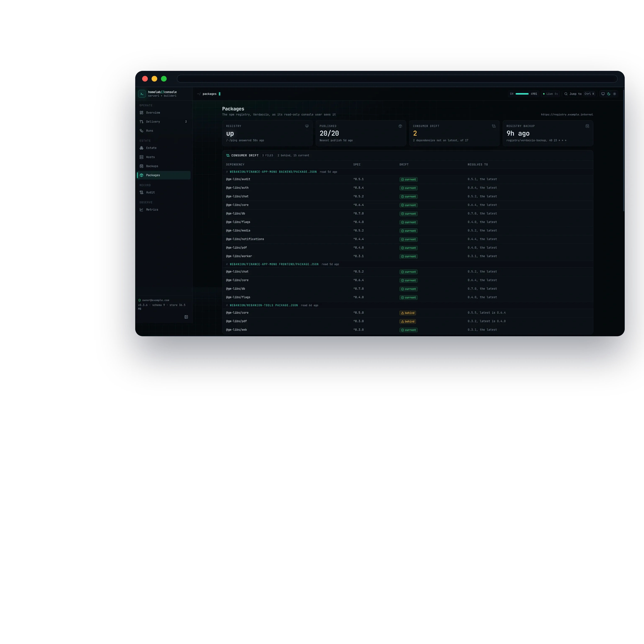Click the page vertical scrollbar thumb

tap(623, 150)
